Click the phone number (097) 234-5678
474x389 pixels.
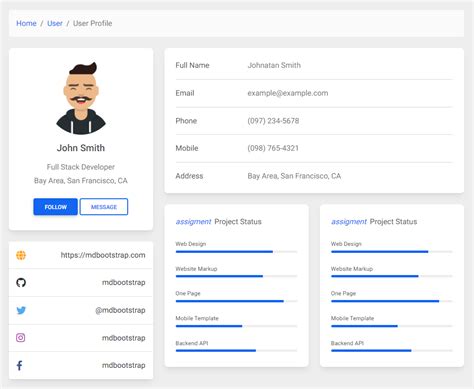(273, 121)
